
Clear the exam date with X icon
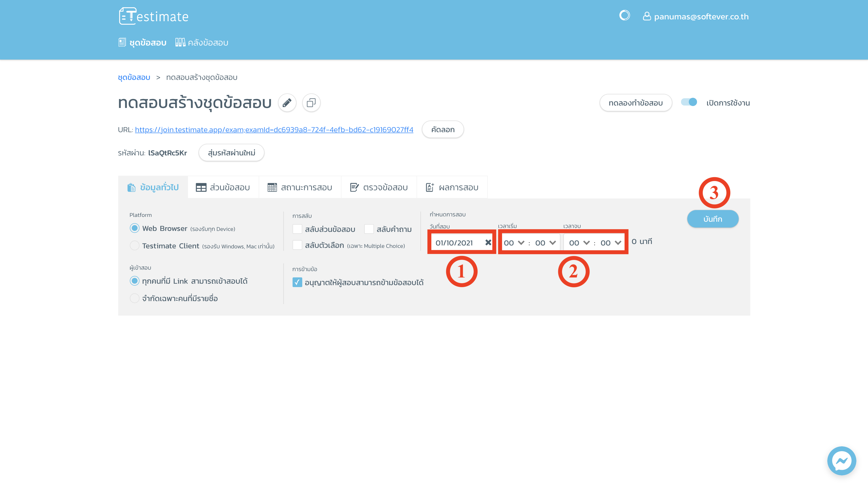488,243
